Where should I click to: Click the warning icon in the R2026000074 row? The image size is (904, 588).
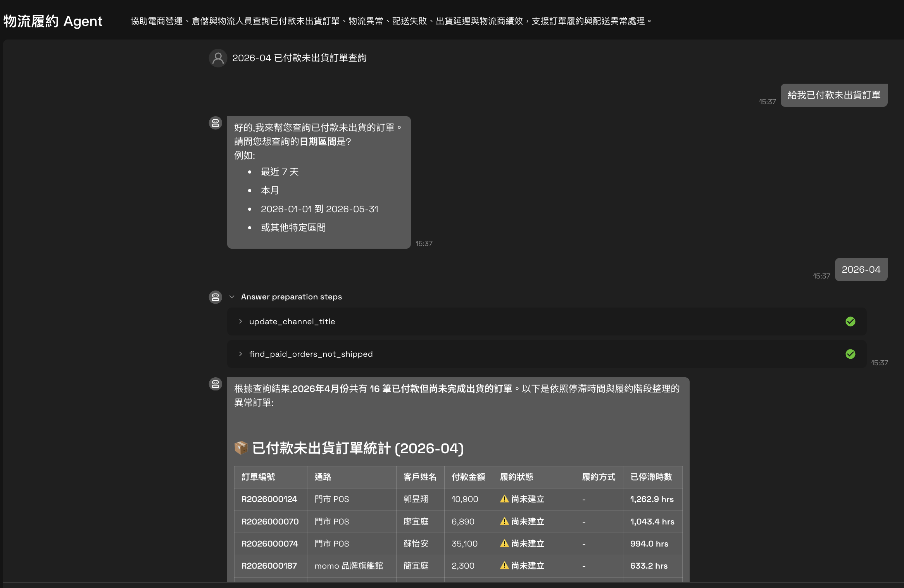(504, 543)
